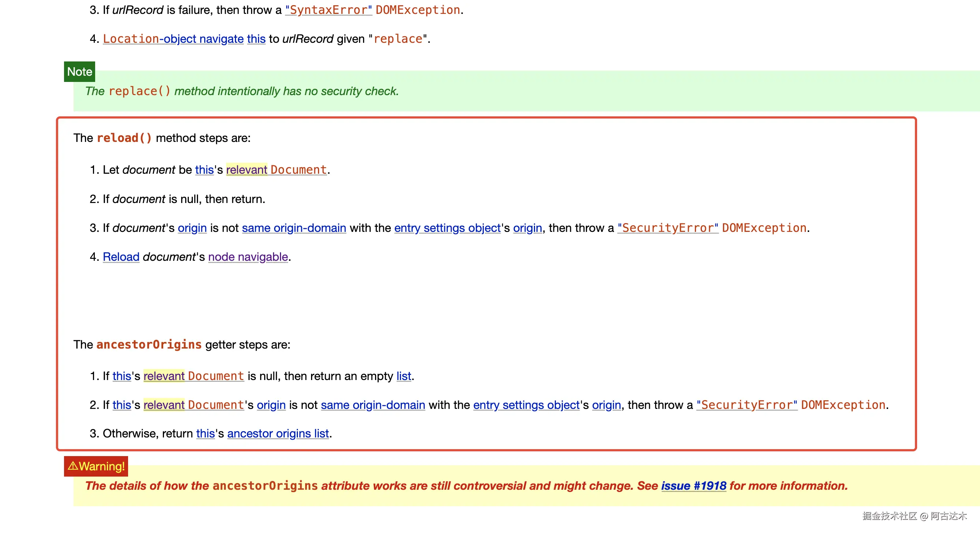Click the Document link in reload step 1
980x534 pixels.
pyautogui.click(x=298, y=170)
